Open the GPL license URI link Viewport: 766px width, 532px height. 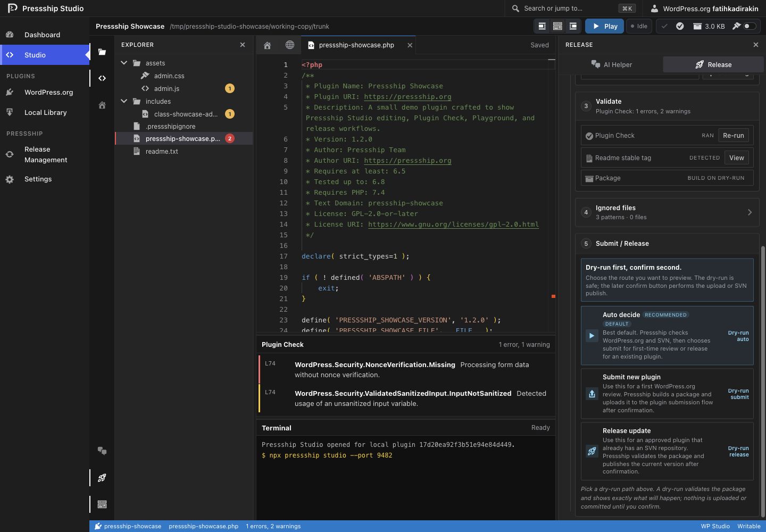tap(453, 225)
